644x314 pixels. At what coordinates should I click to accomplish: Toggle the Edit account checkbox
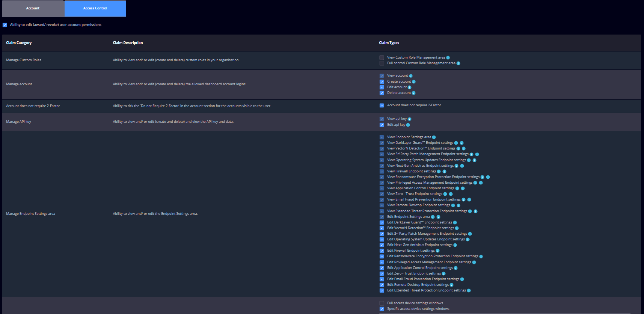point(382,88)
